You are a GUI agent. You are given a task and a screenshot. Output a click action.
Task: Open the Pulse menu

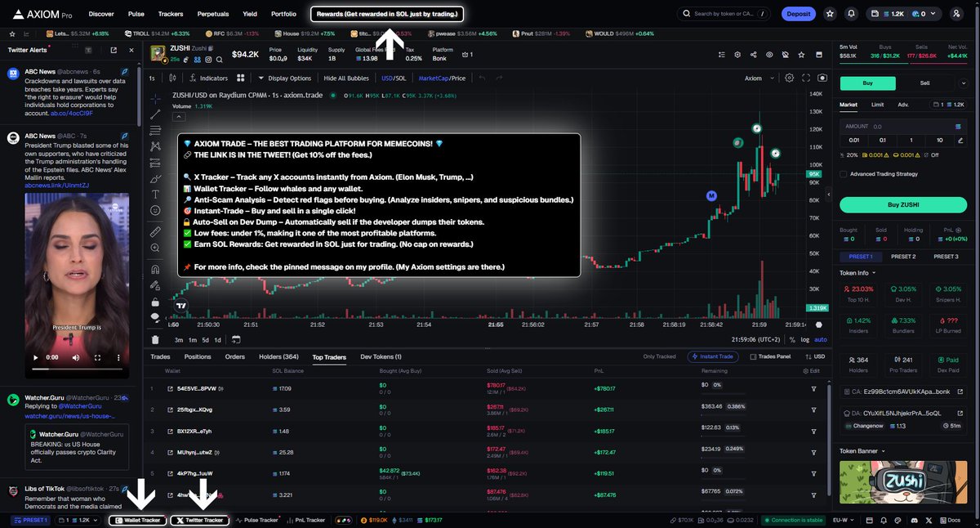tap(136, 14)
